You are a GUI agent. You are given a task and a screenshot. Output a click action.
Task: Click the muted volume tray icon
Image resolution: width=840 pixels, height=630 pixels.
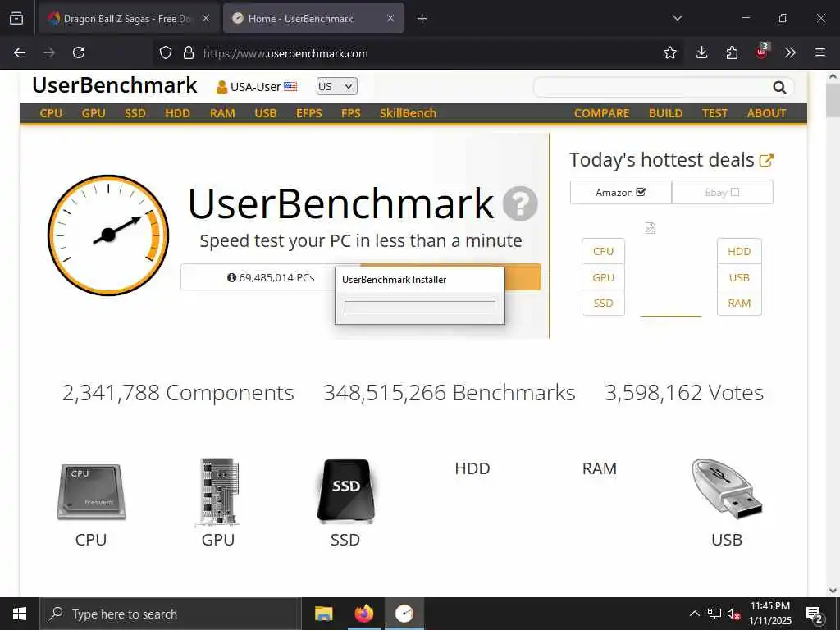click(x=734, y=614)
